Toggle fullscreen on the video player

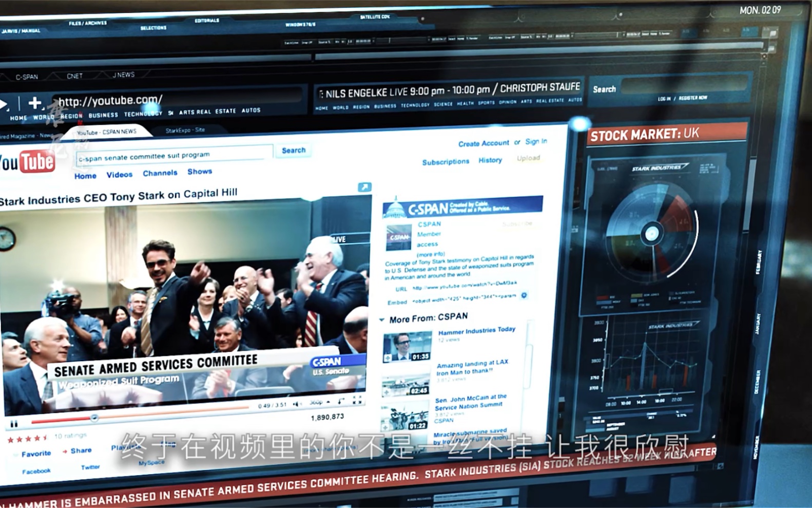(357, 400)
